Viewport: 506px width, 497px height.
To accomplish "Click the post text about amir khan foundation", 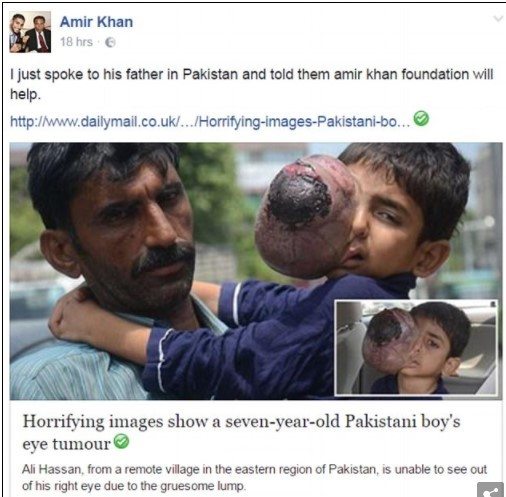I will coord(252,84).
